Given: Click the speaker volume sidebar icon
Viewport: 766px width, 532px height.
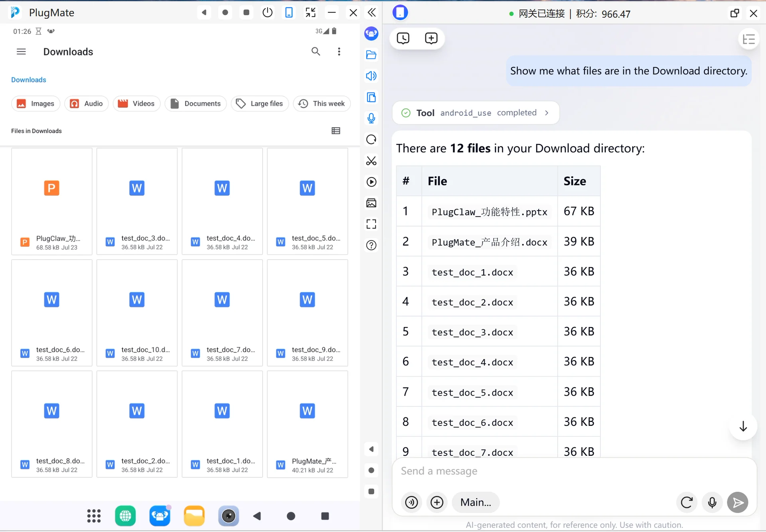Looking at the screenshot, I should click(371, 76).
